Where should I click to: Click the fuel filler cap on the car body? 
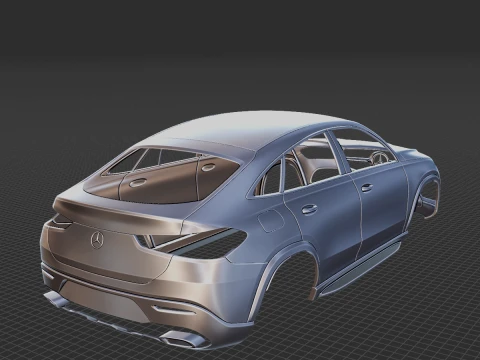point(271,221)
